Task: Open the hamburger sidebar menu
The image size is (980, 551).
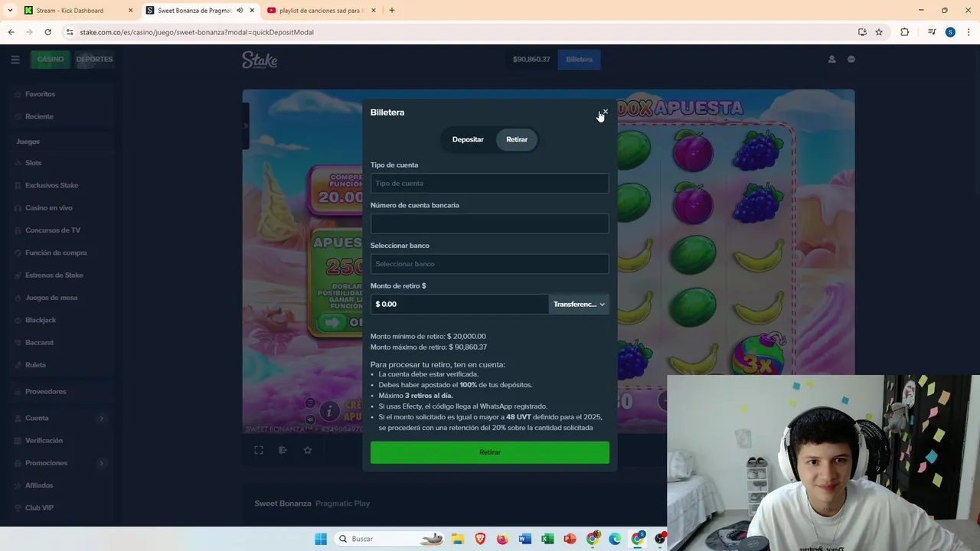Action: (15, 59)
